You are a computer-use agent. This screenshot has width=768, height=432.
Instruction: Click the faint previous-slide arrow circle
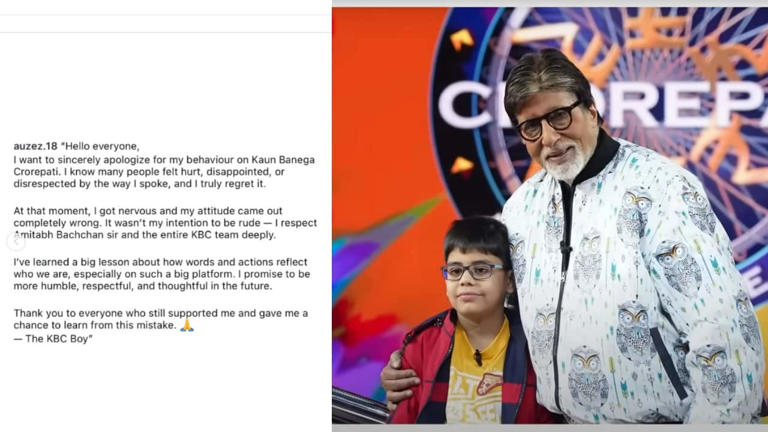[x=16, y=241]
